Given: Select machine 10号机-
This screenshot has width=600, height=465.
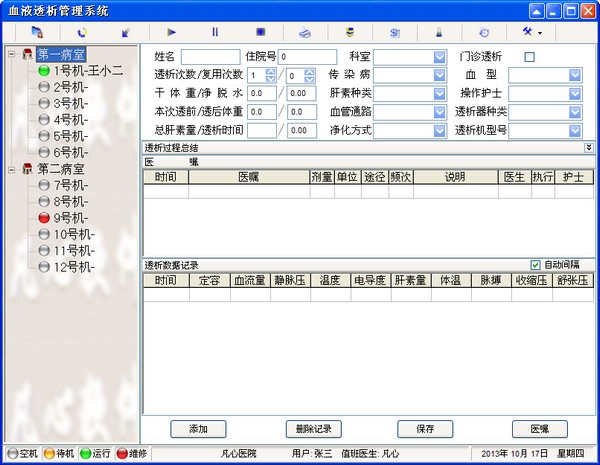Looking at the screenshot, I should 67,234.
